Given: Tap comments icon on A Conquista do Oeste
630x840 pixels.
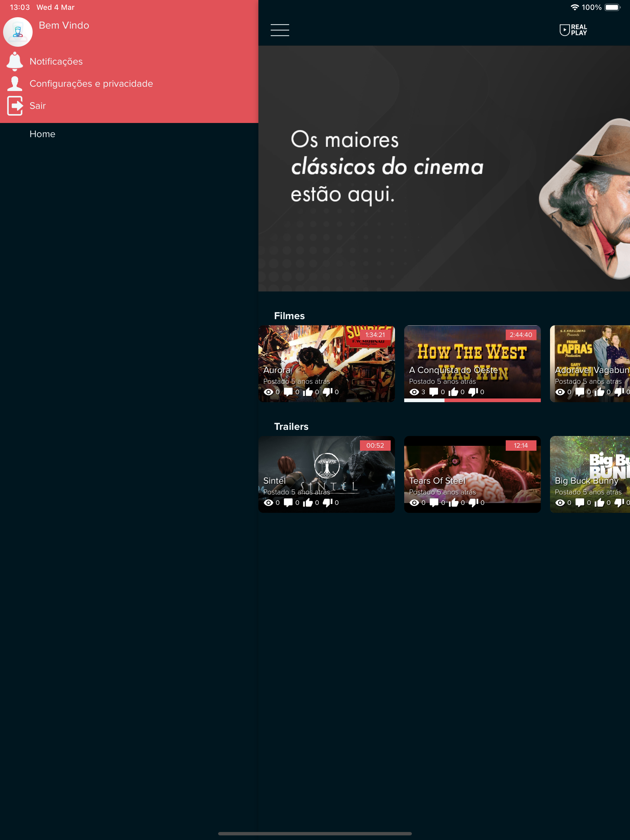Looking at the screenshot, I should point(434,392).
